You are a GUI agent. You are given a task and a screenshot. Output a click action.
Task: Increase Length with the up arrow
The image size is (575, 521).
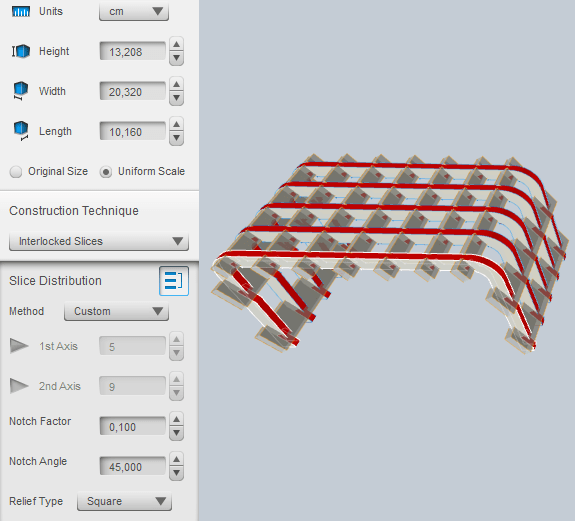coord(176,124)
